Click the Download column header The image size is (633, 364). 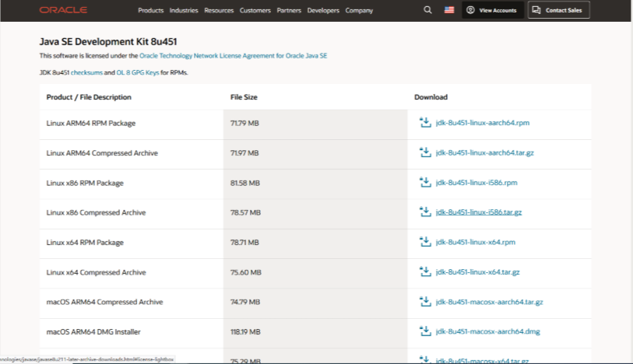(431, 96)
